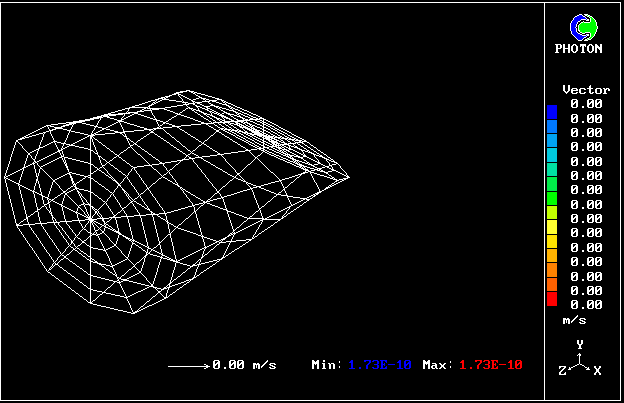Click the XYZ axis orientation triad
Image resolution: width=624 pixels, height=403 pixels.
pyautogui.click(x=579, y=360)
